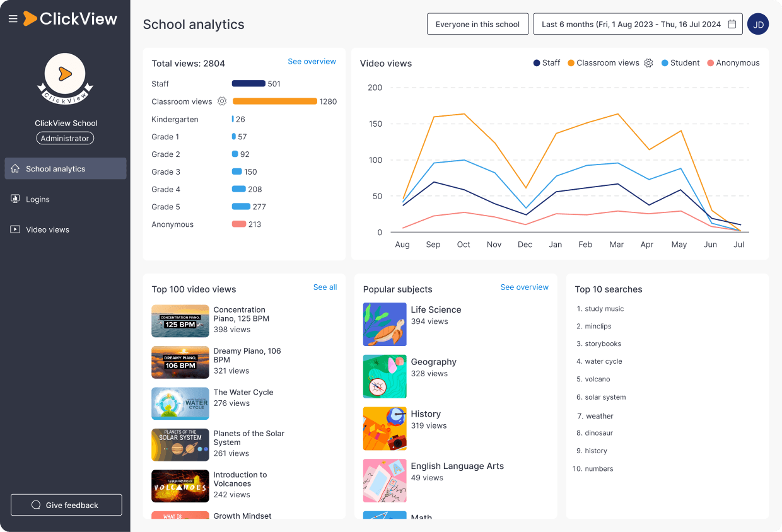Viewport: 782px width, 532px height.
Task: Click the Video views sidebar play icon
Action: click(15, 229)
